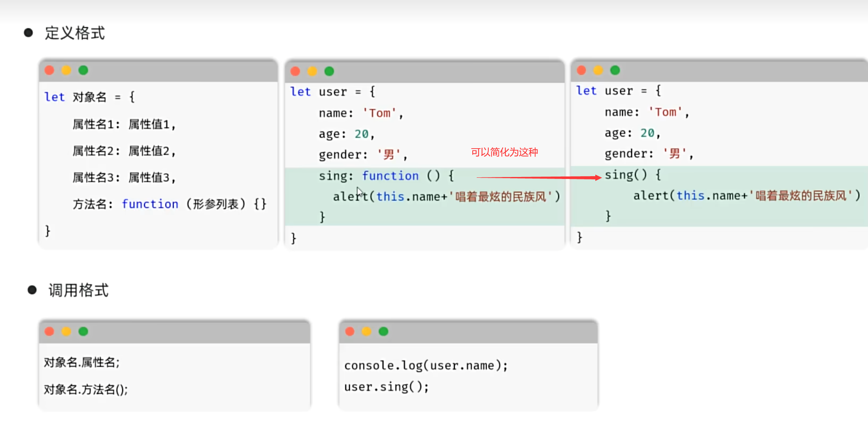The image size is (868, 441).
Task: Click the 方法名: function (形参列表) line
Action: point(169,204)
